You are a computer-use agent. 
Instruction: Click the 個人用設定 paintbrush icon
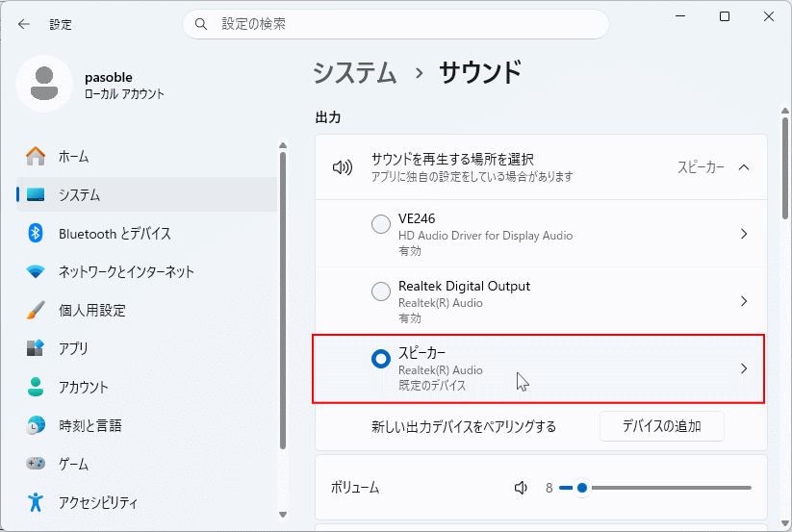(36, 310)
